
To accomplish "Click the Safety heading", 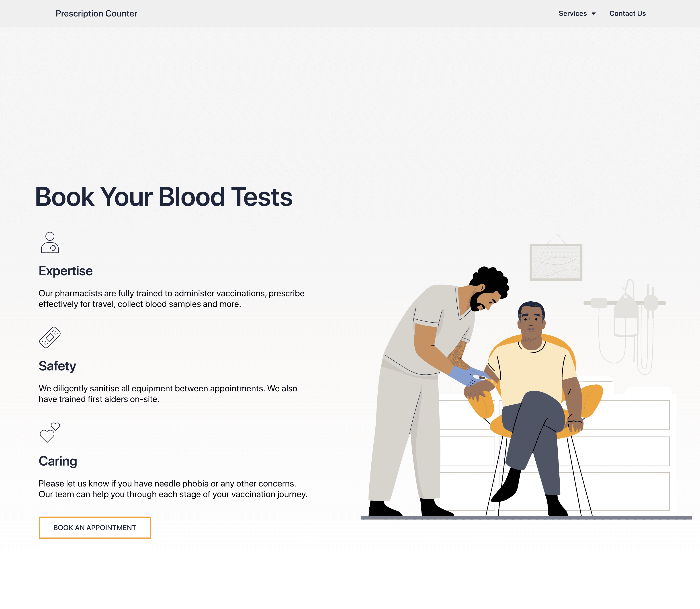I will click(57, 366).
